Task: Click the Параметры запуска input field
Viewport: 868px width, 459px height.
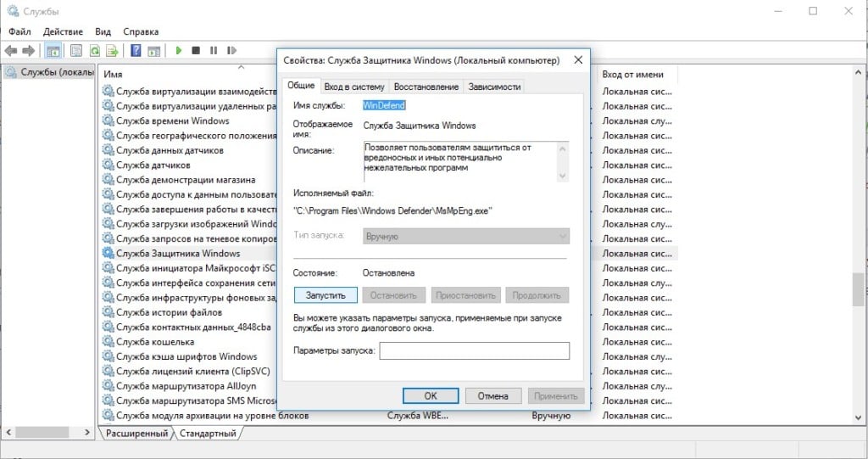Action: pyautogui.click(x=474, y=350)
